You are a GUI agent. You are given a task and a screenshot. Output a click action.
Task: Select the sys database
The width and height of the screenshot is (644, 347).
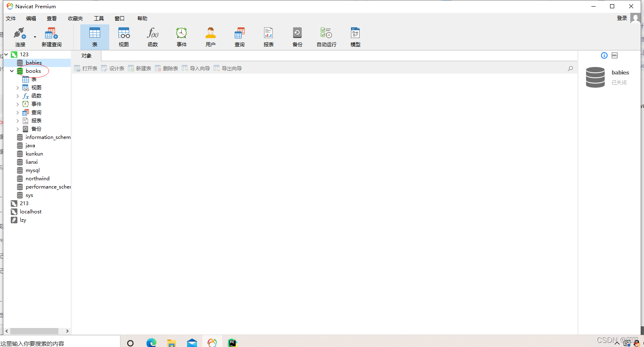tap(29, 195)
